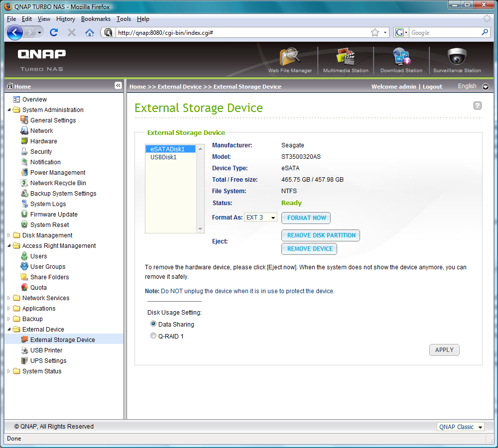
Task: Open browser history dropdown arrow
Action: 39,32
